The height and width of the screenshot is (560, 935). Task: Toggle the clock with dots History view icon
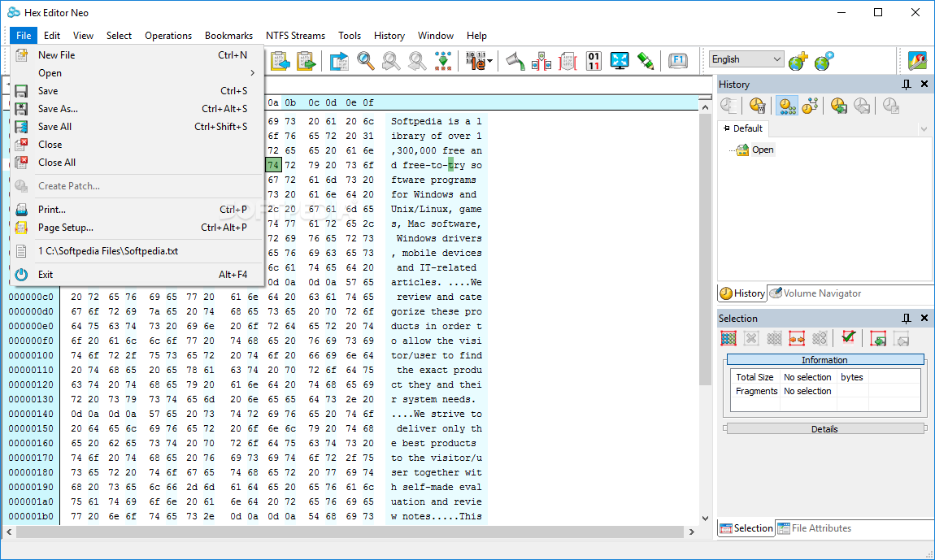pyautogui.click(x=787, y=106)
